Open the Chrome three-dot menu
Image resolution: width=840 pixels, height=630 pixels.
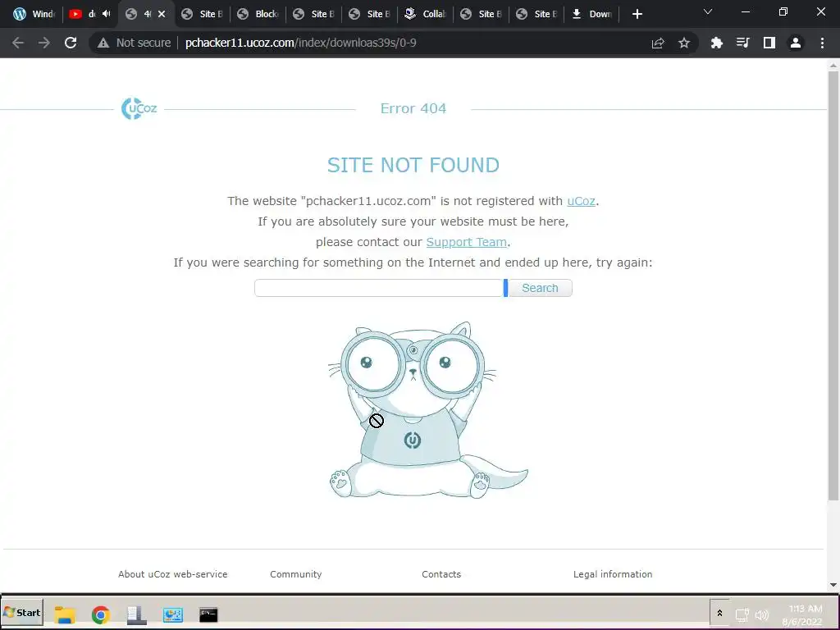click(x=822, y=43)
